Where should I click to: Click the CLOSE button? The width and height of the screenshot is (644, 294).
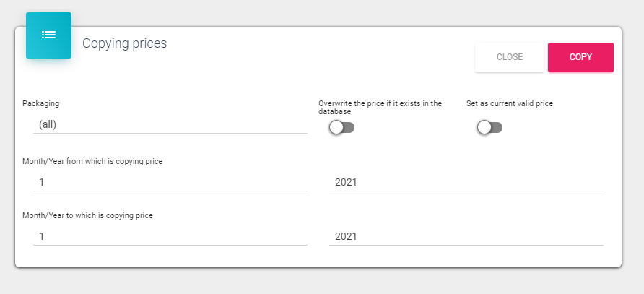[x=509, y=57]
